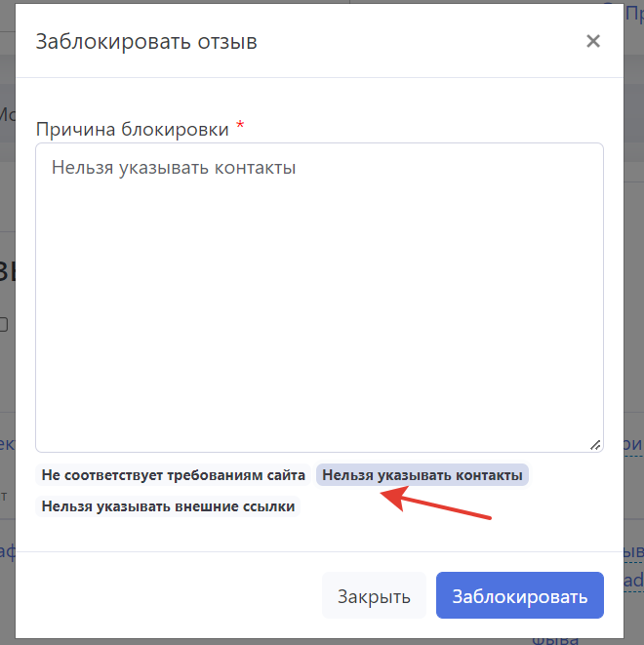Screen dimensions: 644x645
Task: Place cursor in the typed 'Нельзя указывать контакты' text
Action: coord(174,168)
